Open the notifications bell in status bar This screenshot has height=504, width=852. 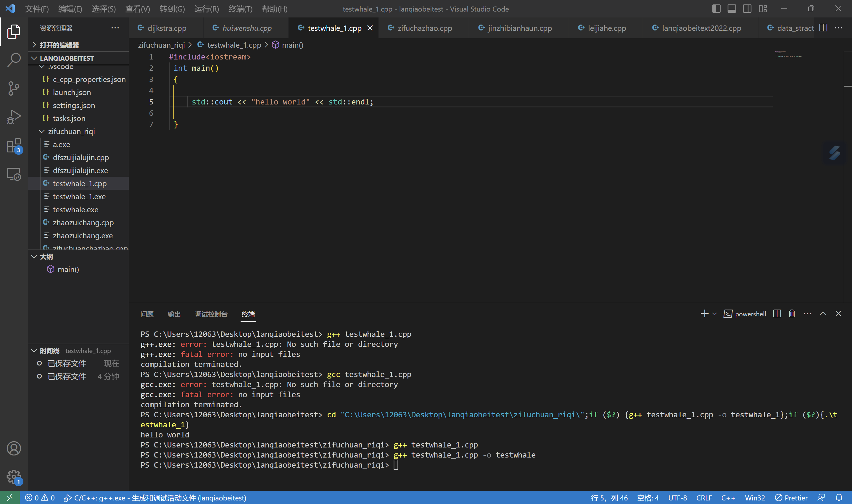click(839, 497)
